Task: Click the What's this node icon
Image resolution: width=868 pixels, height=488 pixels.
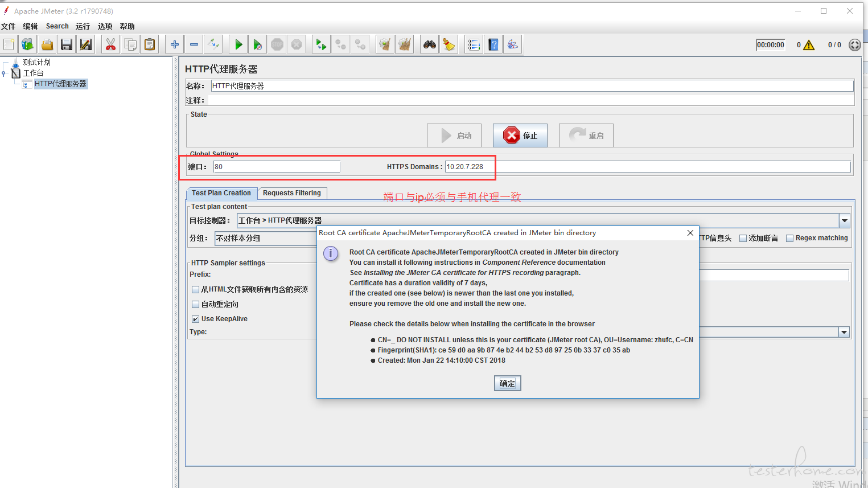Action: (513, 44)
